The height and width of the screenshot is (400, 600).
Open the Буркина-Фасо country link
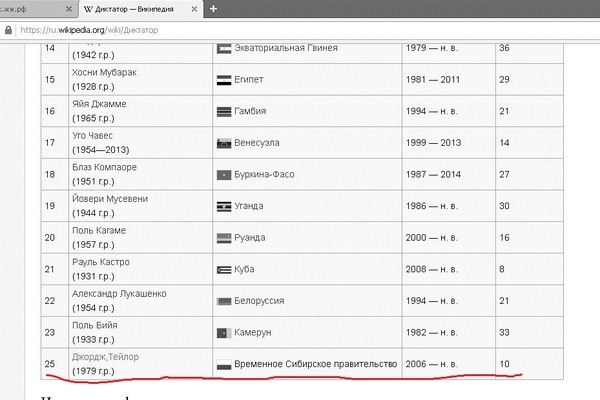click(x=264, y=175)
